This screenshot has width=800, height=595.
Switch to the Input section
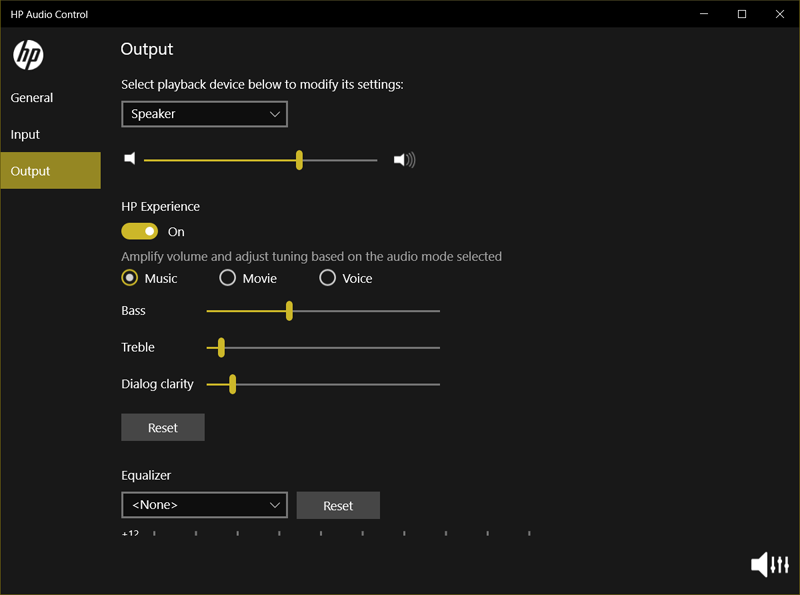[25, 134]
